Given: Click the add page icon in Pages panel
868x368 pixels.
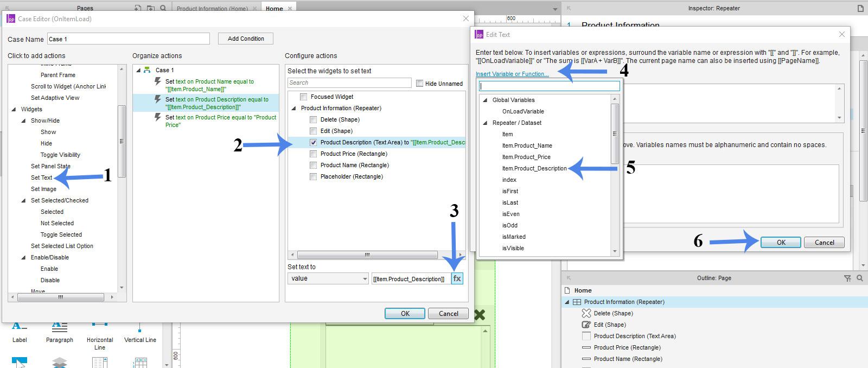Looking at the screenshot, I should click(138, 8).
